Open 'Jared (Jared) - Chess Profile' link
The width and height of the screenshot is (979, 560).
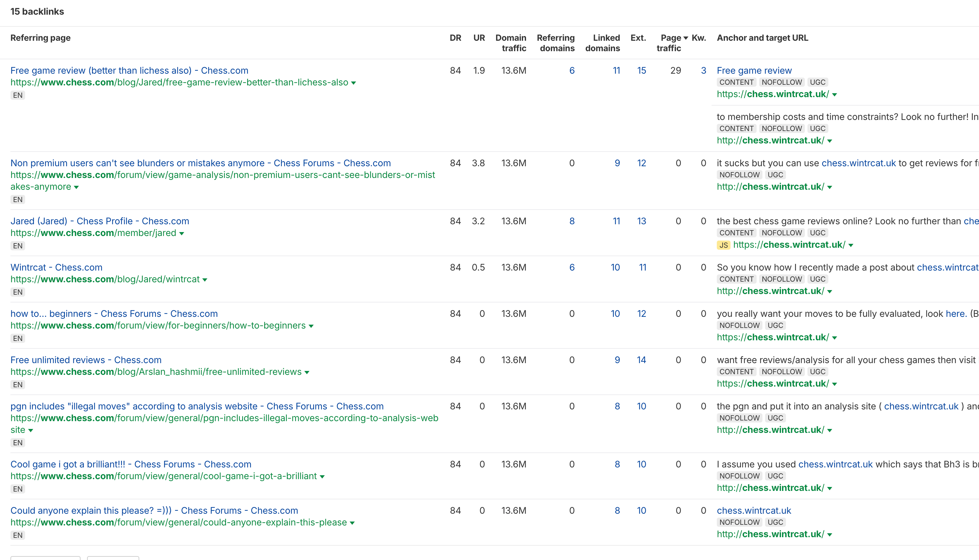pos(100,221)
